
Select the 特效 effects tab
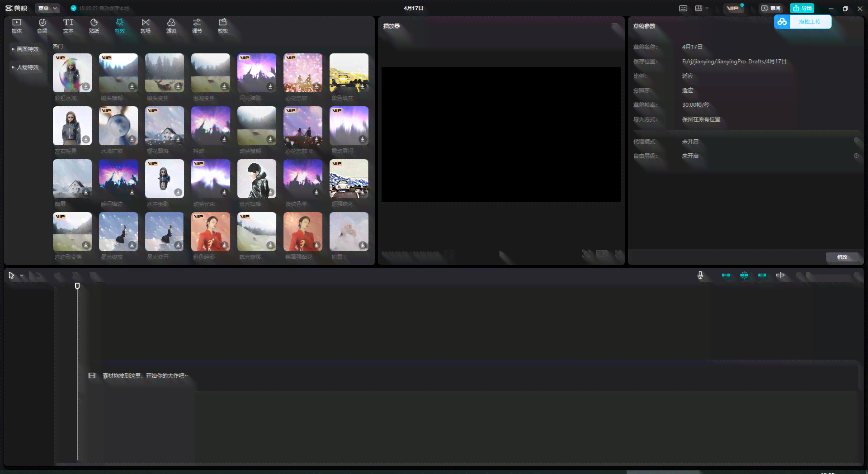[120, 26]
